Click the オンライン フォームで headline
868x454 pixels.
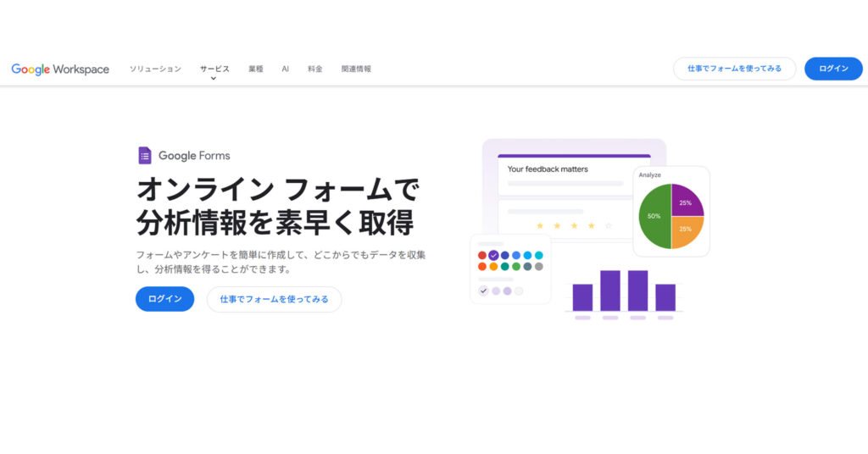coord(278,190)
